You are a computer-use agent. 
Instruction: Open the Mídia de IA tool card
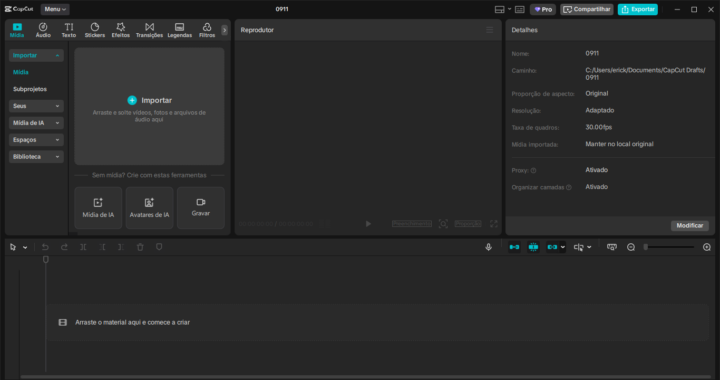click(98, 208)
